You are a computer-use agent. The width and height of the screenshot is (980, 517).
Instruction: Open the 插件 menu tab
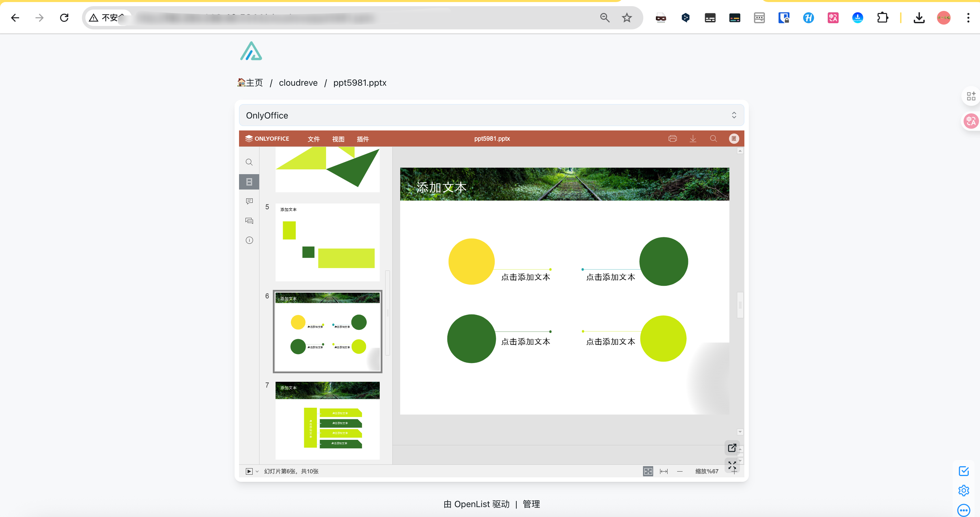[x=363, y=139]
